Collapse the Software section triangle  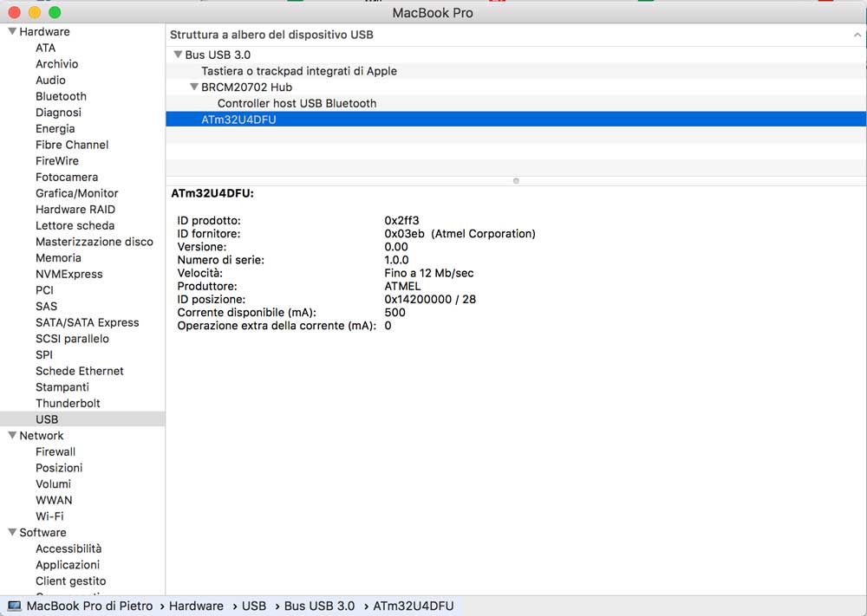pos(12,532)
